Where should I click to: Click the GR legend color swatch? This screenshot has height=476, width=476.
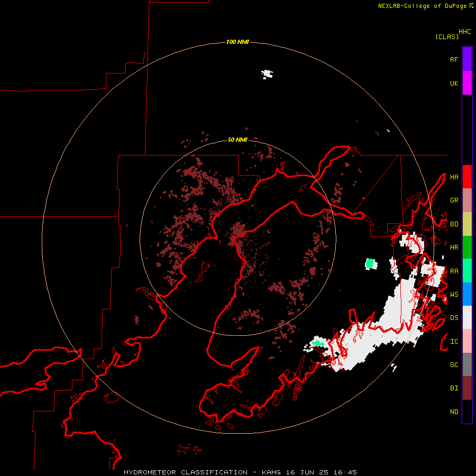coord(467,200)
